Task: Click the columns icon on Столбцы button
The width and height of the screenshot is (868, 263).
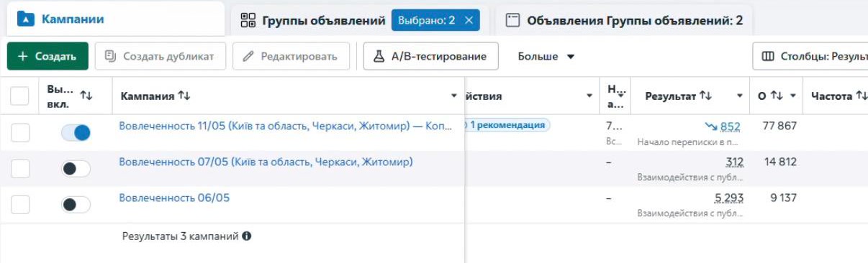Action: point(768,56)
